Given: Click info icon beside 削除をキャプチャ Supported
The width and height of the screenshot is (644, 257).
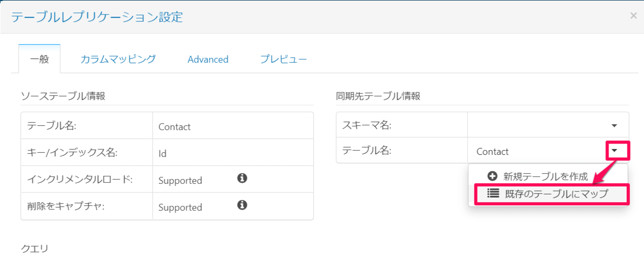Looking at the screenshot, I should tap(242, 205).
